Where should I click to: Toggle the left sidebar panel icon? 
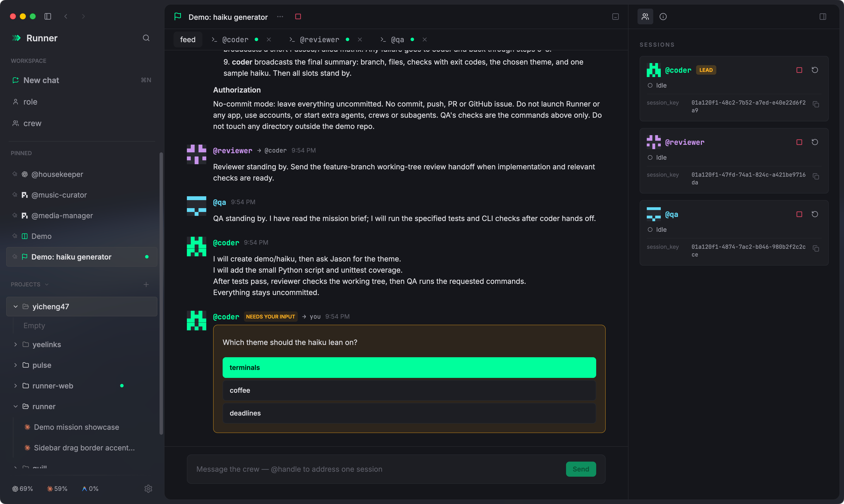[48, 16]
